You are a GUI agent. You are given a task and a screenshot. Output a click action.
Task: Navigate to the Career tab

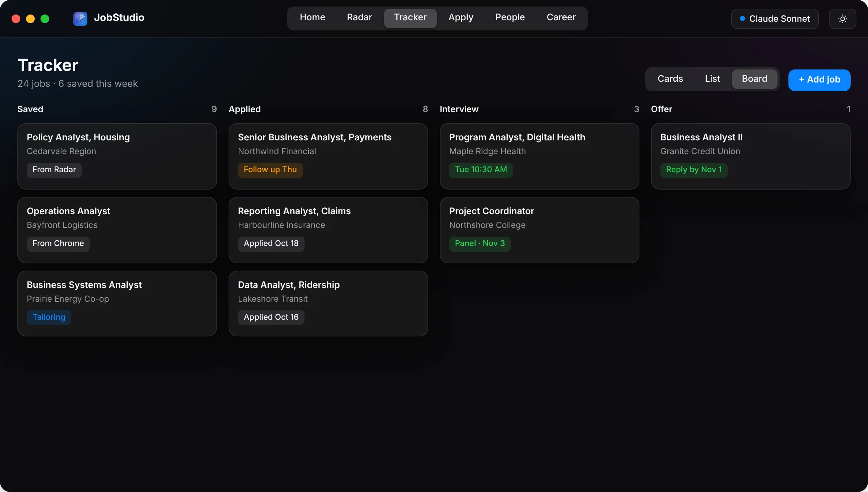[561, 17]
